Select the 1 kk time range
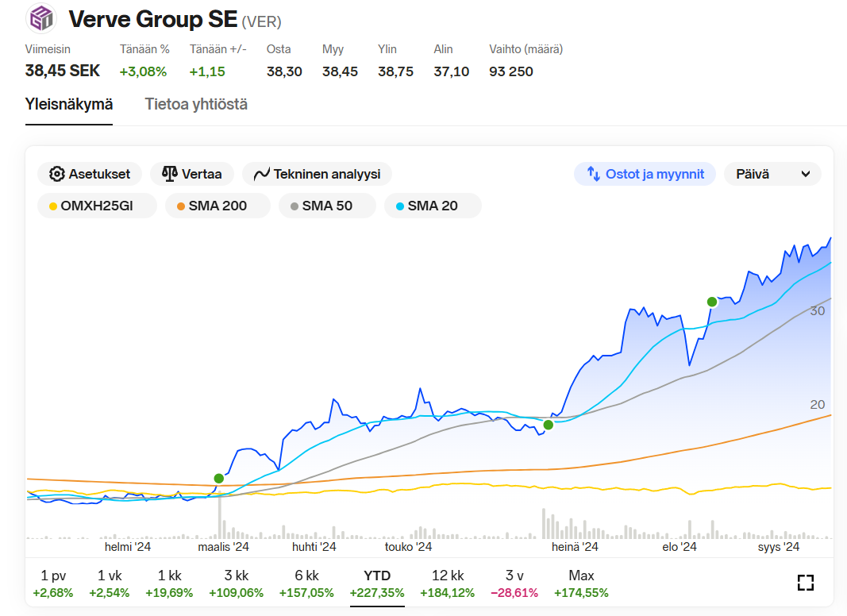 [x=169, y=583]
